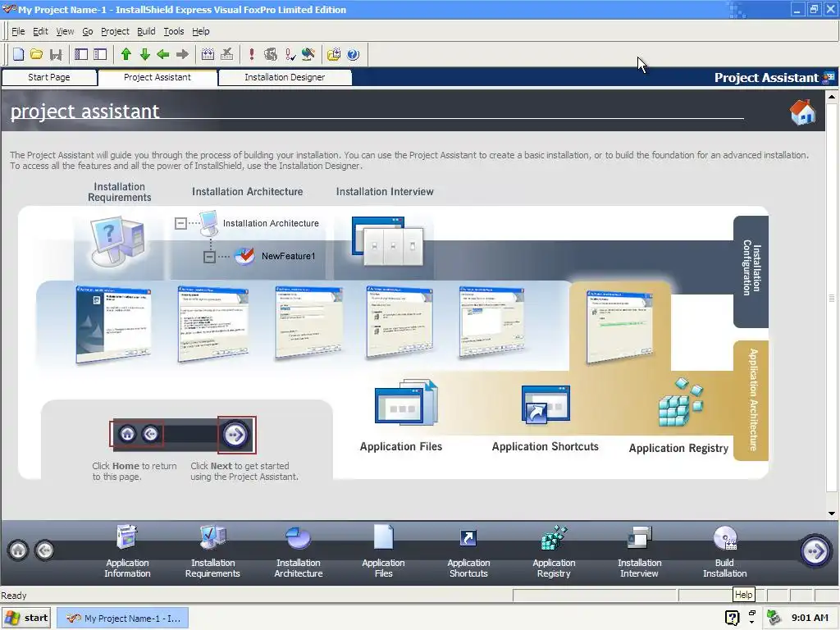
Task: Click the New project toolbar icon
Action: (18, 54)
